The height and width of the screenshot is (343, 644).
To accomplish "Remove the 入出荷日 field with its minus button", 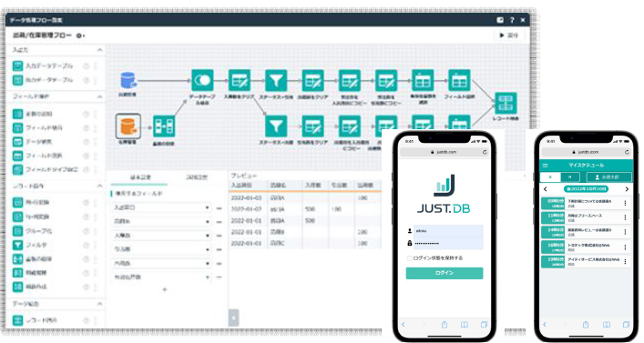I will (219, 208).
